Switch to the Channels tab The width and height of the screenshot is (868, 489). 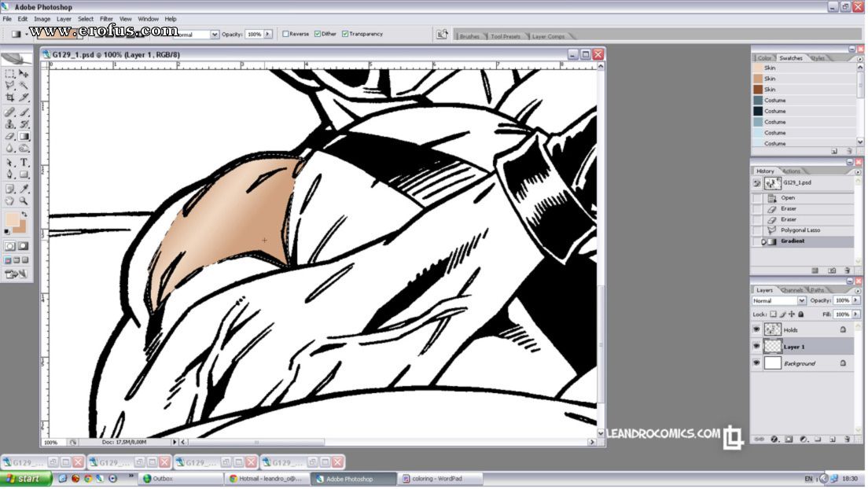[x=792, y=290]
